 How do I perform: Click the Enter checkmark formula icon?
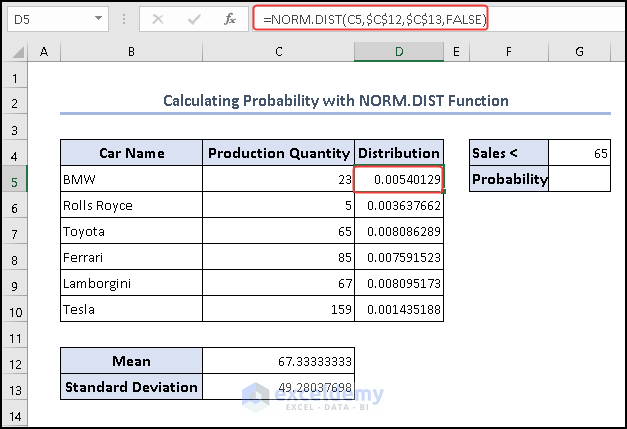tap(194, 18)
